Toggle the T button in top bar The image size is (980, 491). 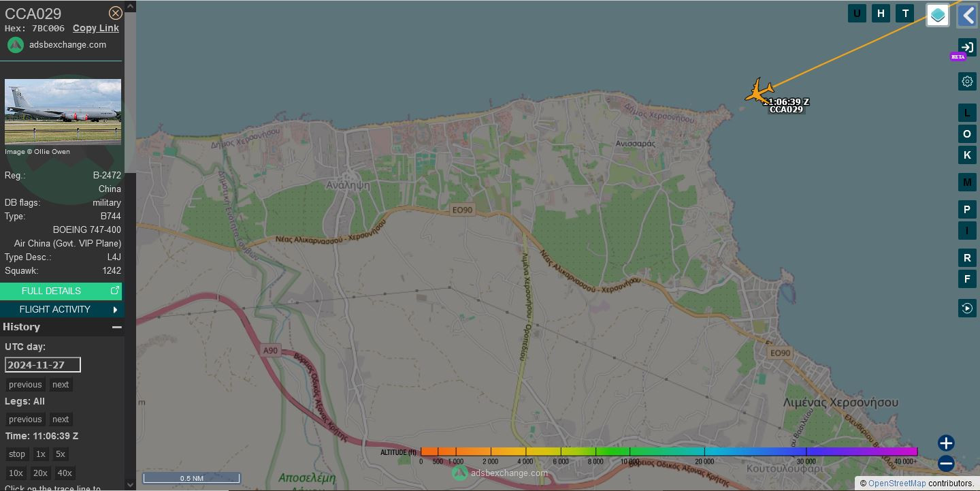coord(905,13)
